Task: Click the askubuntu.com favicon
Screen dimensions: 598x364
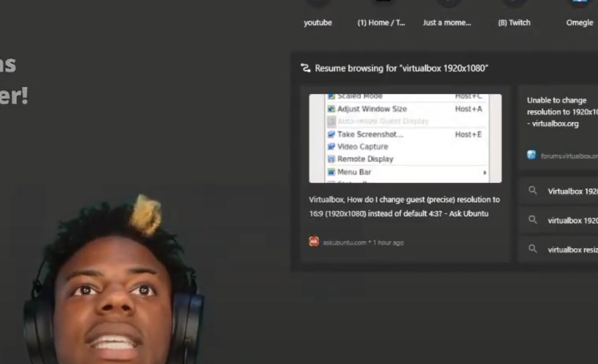Action: tap(314, 242)
